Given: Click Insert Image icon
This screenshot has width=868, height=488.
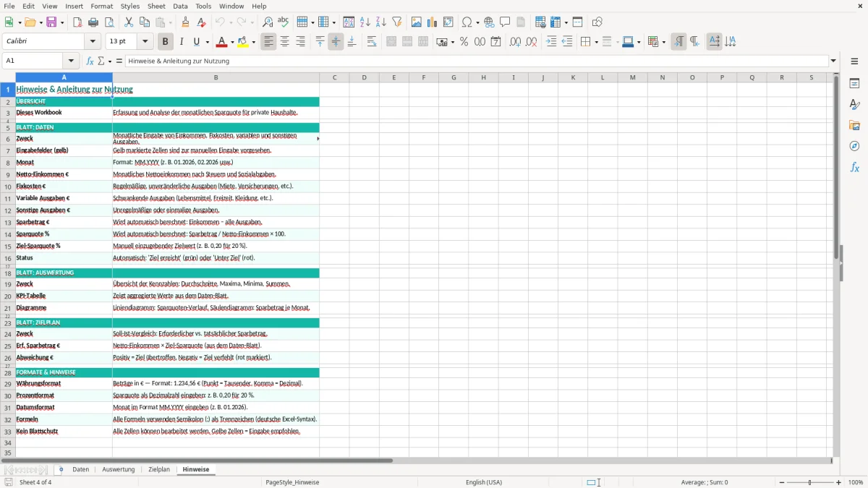Looking at the screenshot, I should click(416, 22).
